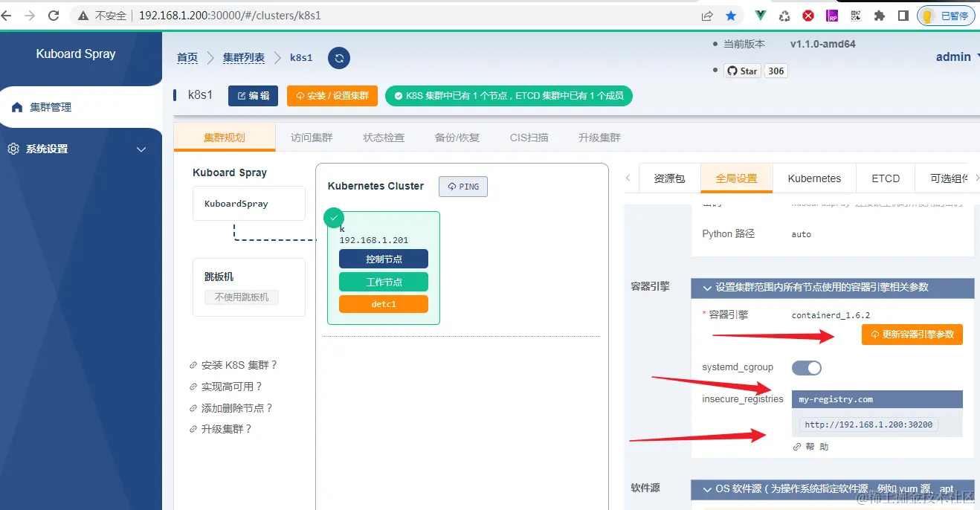Click the share page icon in address bar

[x=707, y=15]
